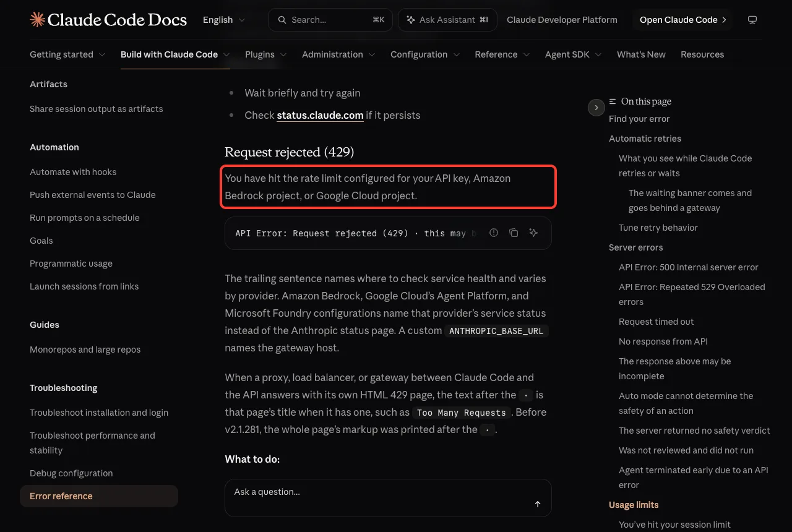Click the Ask Assistant button
The width and height of the screenshot is (792, 532).
[x=447, y=20]
